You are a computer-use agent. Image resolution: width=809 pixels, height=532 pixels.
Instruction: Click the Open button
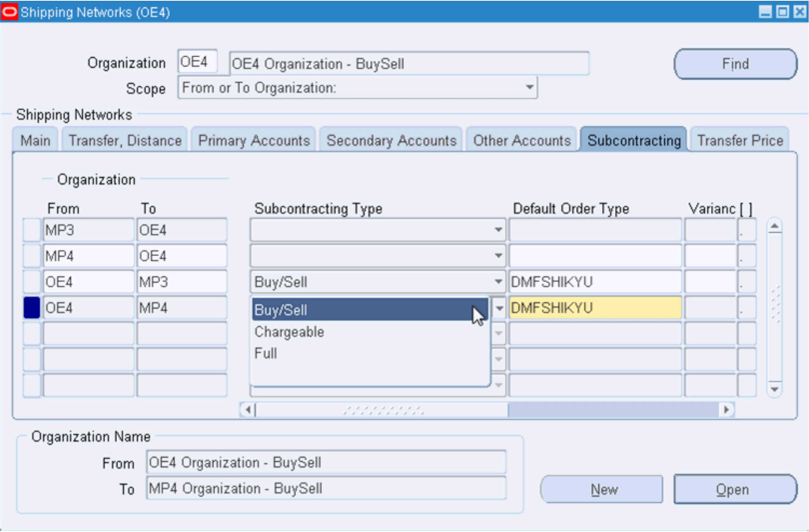733,489
